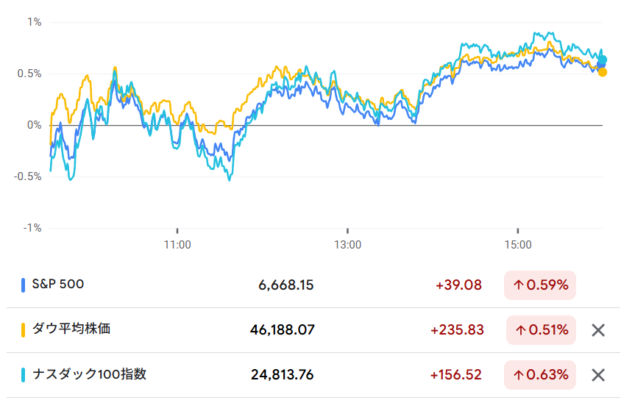621x400 pixels.
Task: Click the 13:00 time axis label
Action: tap(347, 244)
